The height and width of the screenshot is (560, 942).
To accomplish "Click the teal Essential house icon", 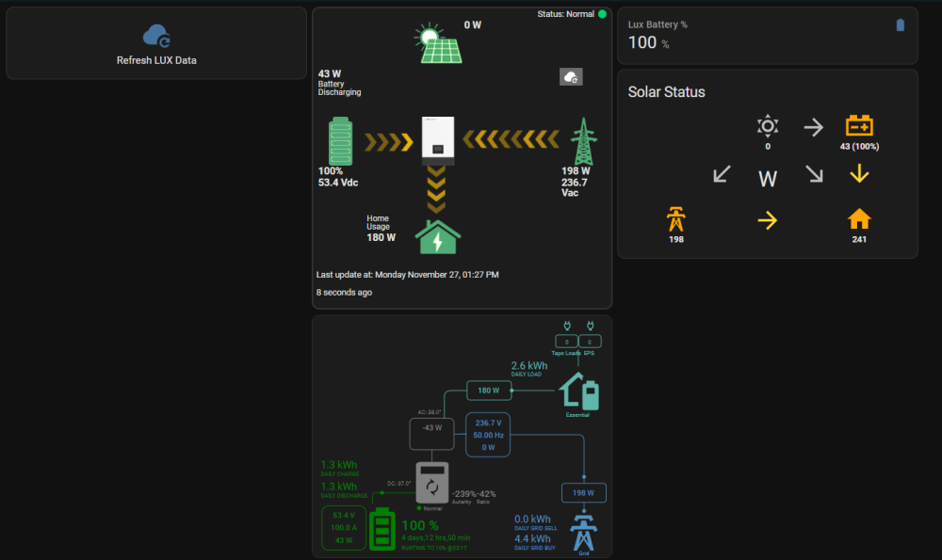I will [x=579, y=392].
